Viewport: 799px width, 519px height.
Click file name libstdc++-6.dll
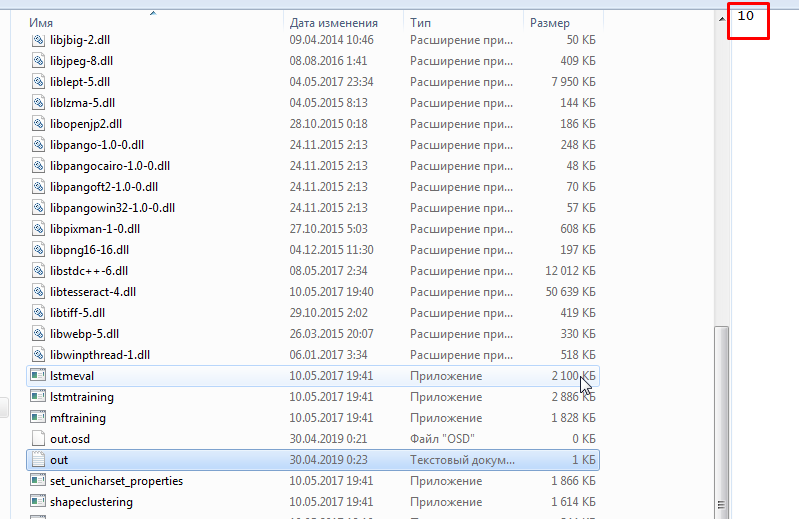click(x=89, y=270)
